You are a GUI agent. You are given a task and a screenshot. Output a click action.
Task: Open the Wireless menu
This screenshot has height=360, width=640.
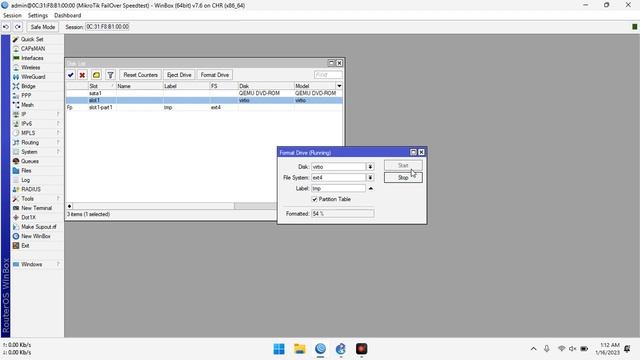[x=30, y=67]
